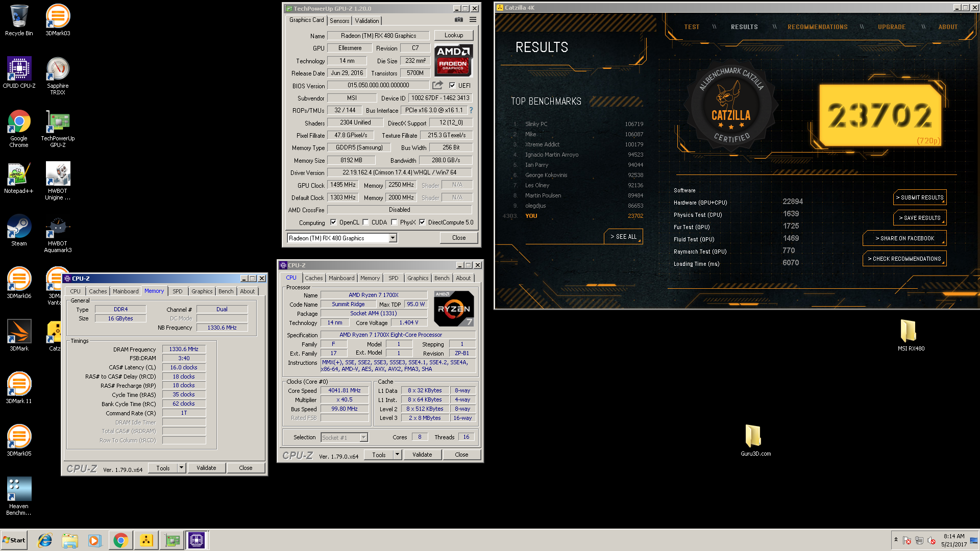Show hidden system tray icons
980x551 pixels.
[896, 540]
